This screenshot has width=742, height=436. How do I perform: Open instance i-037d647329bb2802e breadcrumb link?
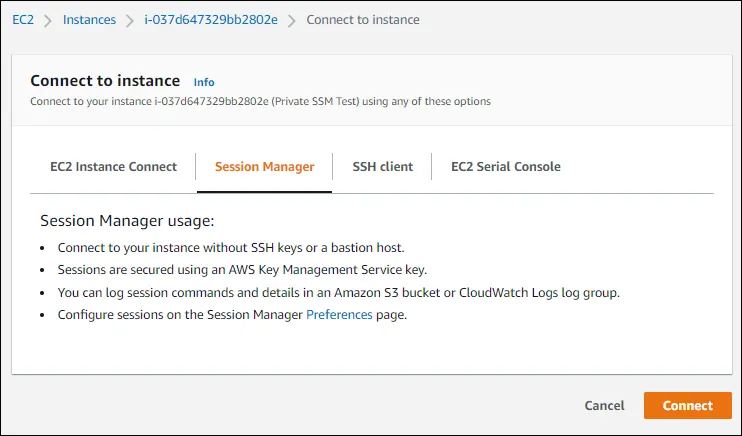click(x=211, y=20)
